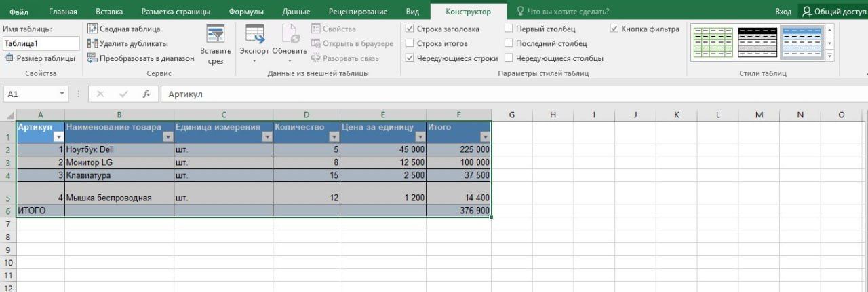Enable Строка итогов checkbox
Screen dimensions: 868x292
tap(410, 43)
